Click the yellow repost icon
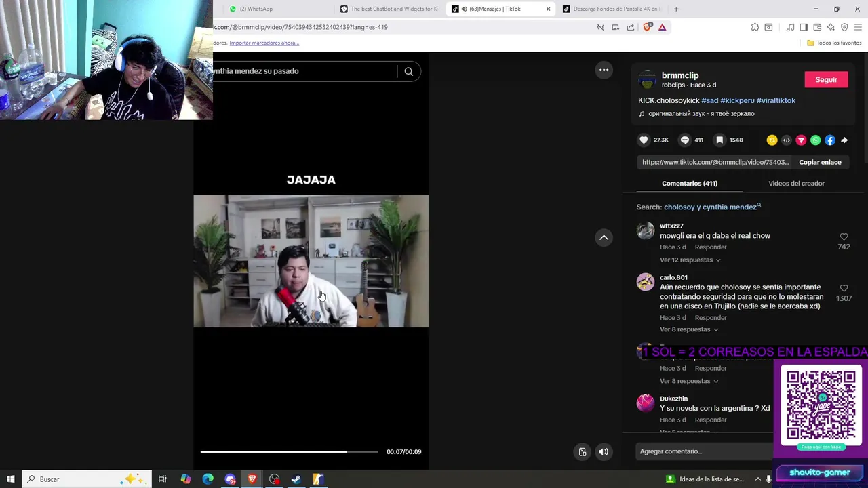The image size is (868, 488). 772,140
